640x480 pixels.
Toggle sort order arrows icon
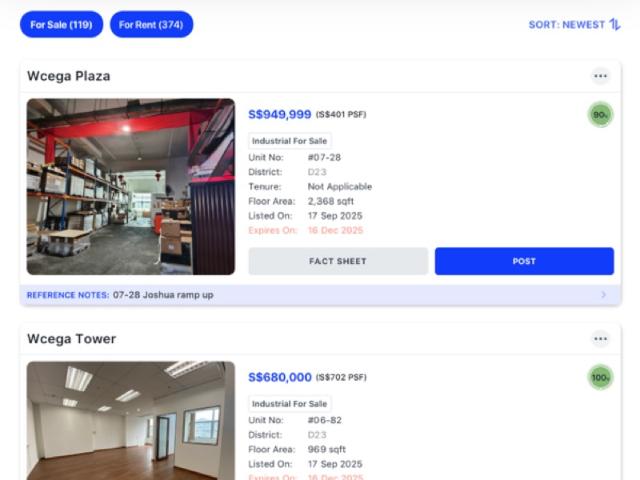(615, 24)
